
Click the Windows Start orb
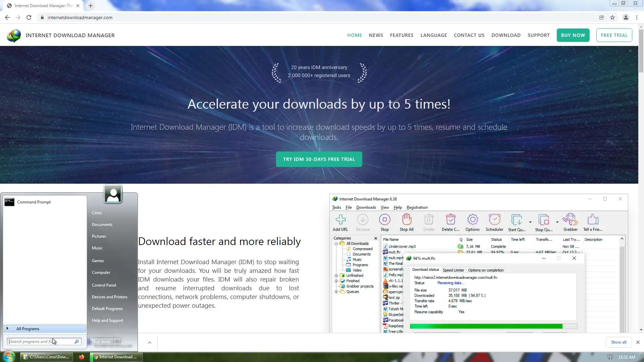coord(9,356)
